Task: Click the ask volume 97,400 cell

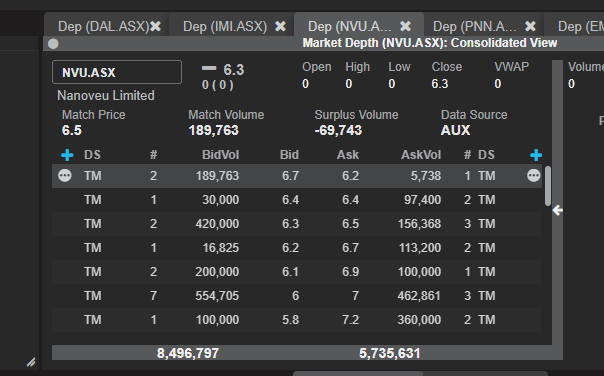Action: [x=423, y=200]
